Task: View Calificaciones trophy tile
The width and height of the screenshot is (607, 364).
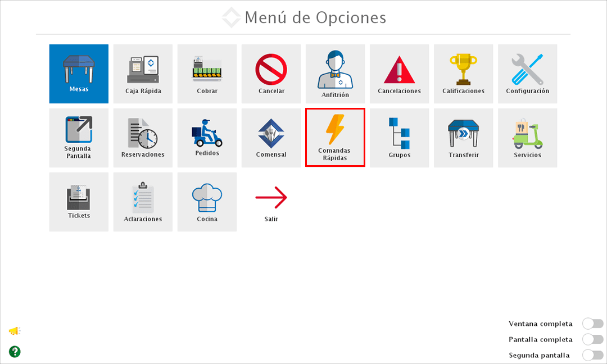Action: (463, 74)
